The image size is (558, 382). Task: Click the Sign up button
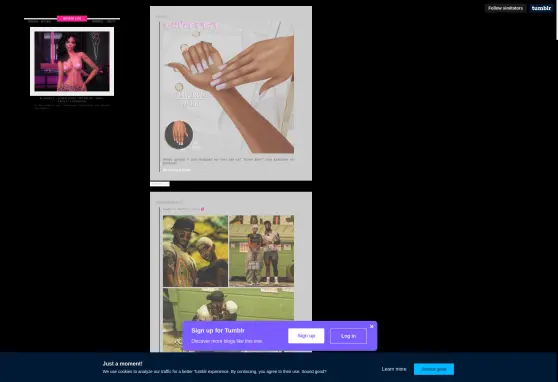click(x=306, y=336)
